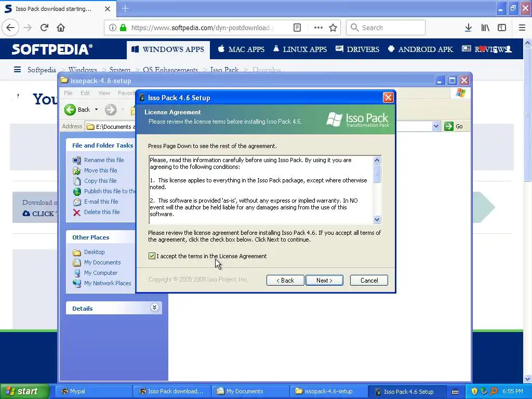Bookmark this page with star icon

point(333,28)
